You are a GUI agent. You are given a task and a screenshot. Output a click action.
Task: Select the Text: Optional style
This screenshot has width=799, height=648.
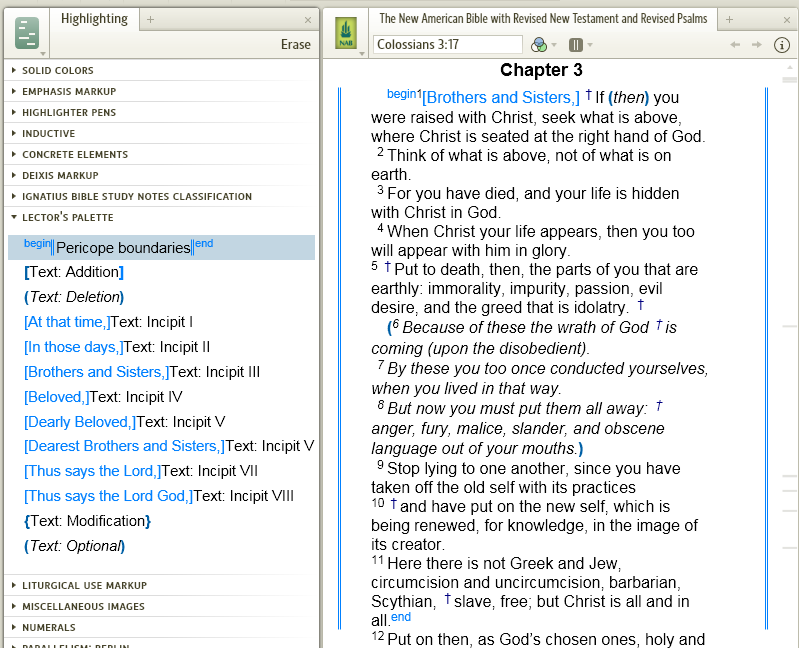74,546
